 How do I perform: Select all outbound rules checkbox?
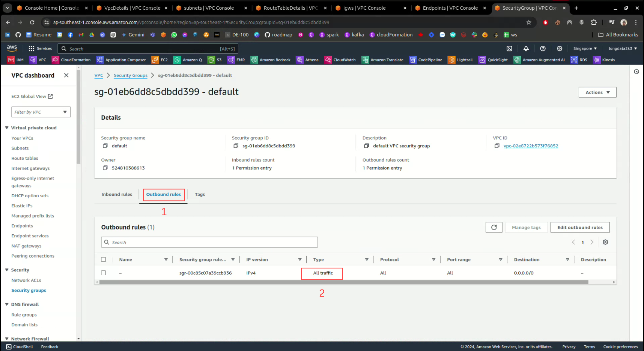click(x=104, y=259)
